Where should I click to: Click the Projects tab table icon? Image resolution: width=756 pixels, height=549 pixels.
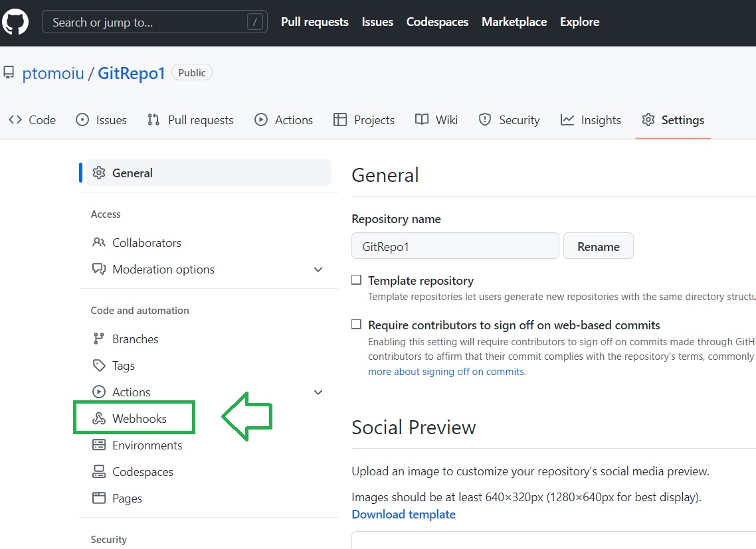point(340,119)
